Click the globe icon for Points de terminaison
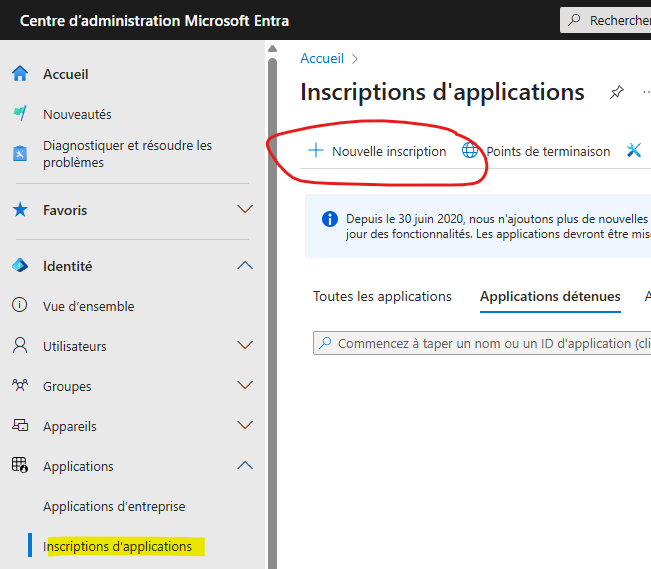 point(470,150)
